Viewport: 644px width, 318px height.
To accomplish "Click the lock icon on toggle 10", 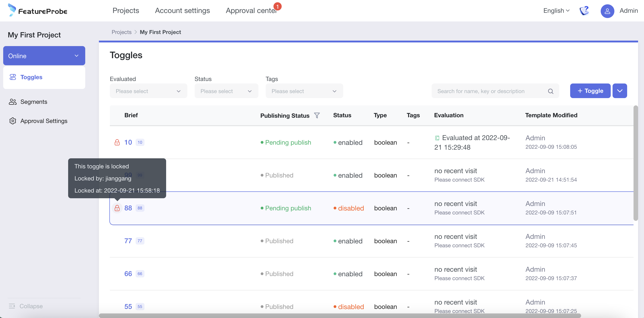I will click(x=117, y=142).
